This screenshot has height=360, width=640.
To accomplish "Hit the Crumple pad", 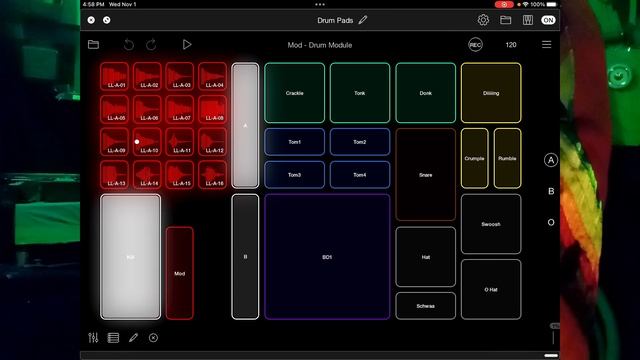I will tap(474, 158).
